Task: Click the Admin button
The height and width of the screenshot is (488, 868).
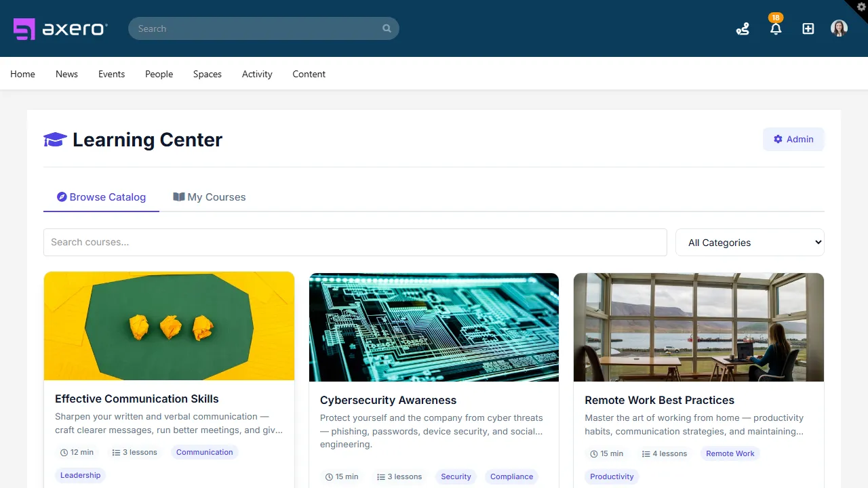Action: (793, 139)
